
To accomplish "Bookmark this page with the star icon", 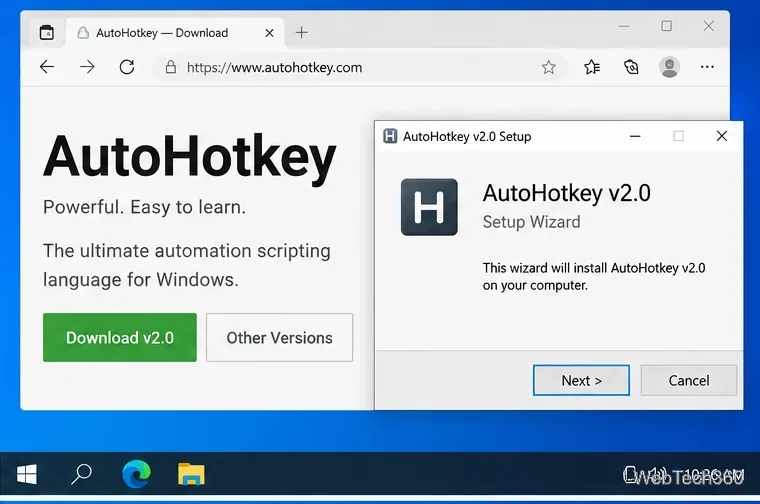I will [x=549, y=67].
